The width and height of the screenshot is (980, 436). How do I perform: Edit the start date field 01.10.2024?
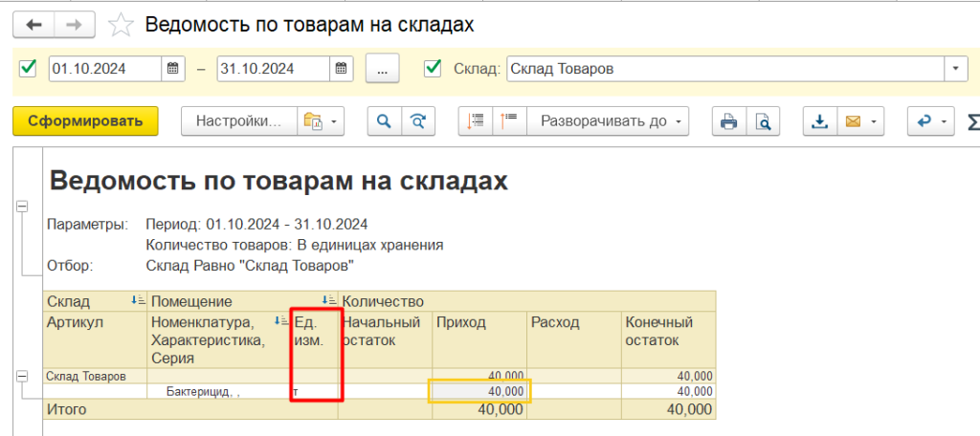pyautogui.click(x=105, y=69)
